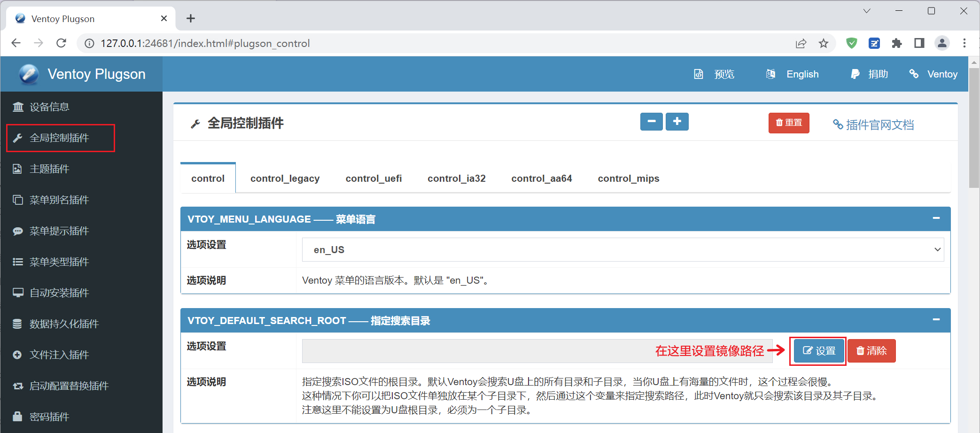Bookmark this page with star

tap(824, 44)
